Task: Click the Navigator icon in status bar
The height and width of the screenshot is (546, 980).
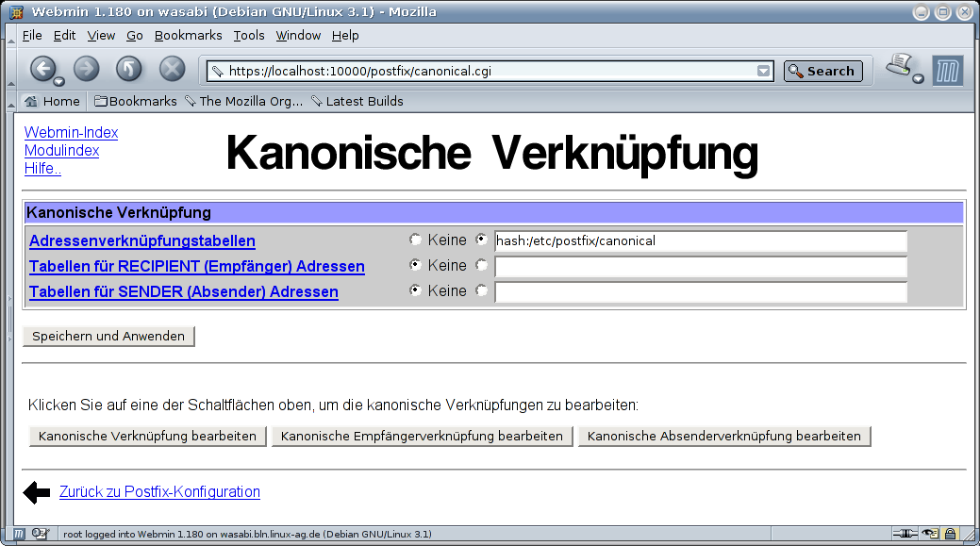Action: coord(20,534)
